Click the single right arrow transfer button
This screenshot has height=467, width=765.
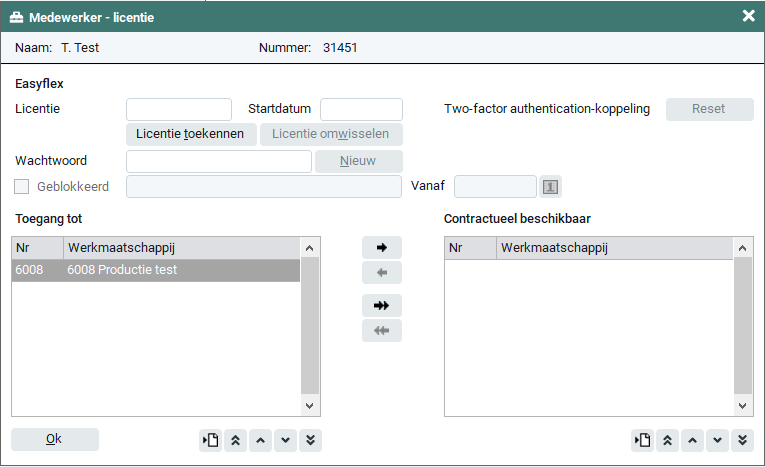point(381,248)
